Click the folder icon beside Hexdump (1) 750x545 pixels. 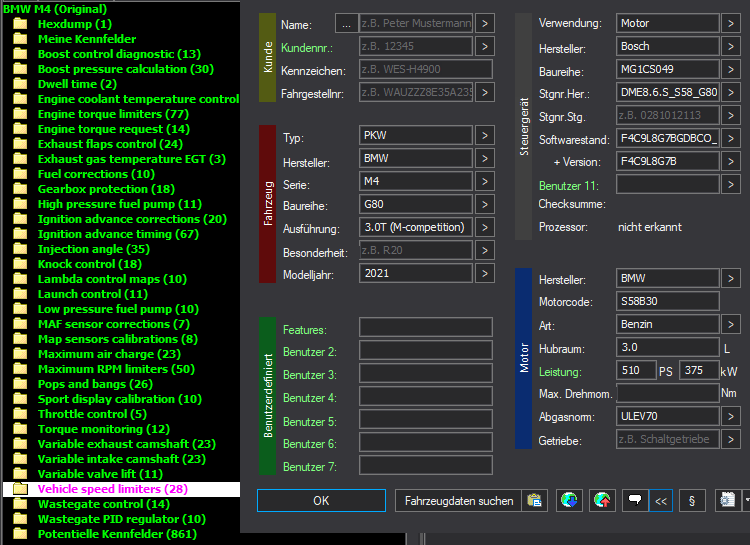pos(20,23)
